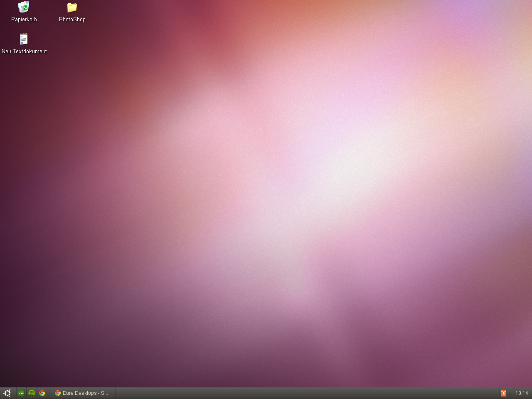The height and width of the screenshot is (399, 532).
Task: Click the Neu Textdokument file name label
Action: coord(24,52)
